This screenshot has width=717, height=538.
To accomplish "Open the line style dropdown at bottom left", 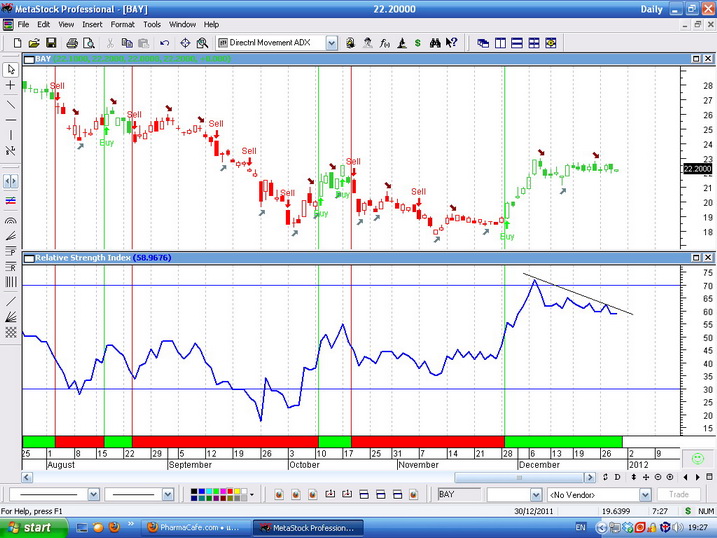I will tap(94, 494).
